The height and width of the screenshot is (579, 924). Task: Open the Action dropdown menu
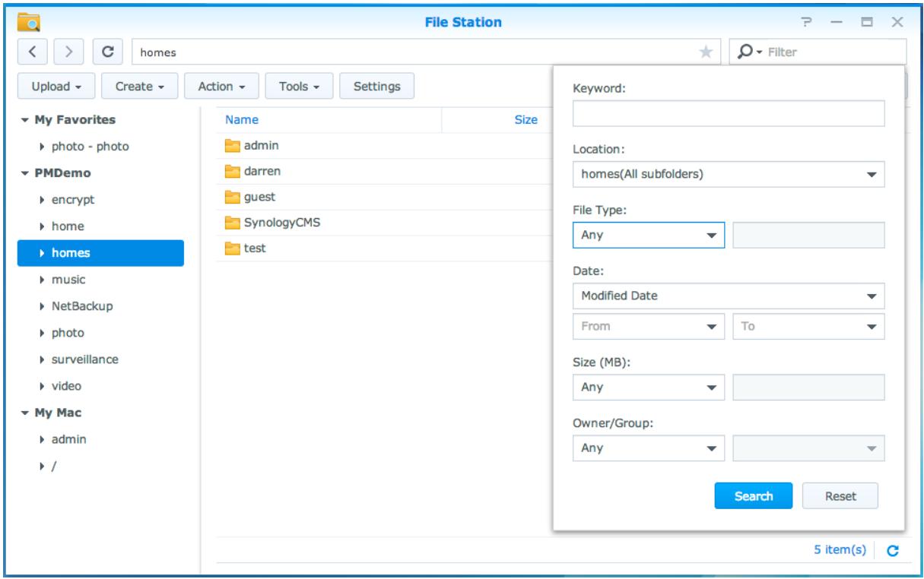pyautogui.click(x=221, y=87)
